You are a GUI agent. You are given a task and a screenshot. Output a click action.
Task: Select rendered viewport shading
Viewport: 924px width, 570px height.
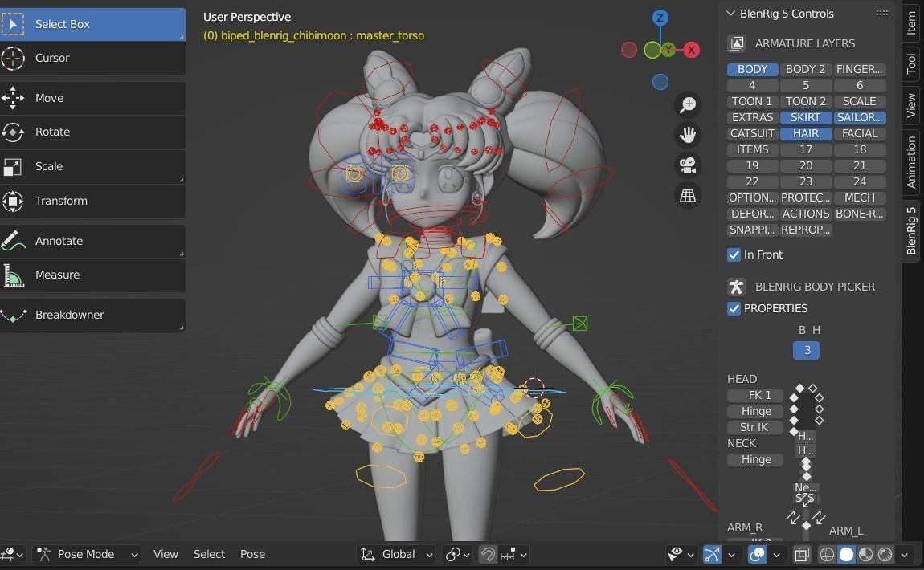click(x=885, y=554)
